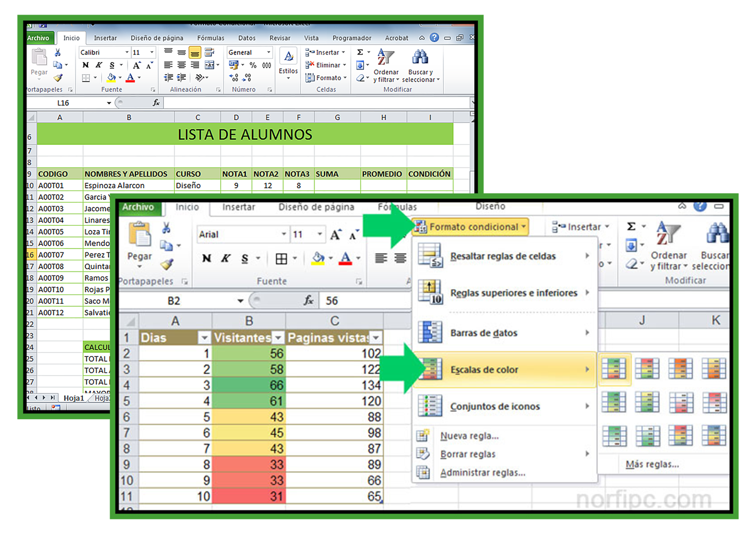Open the Arial font name dropdown
Image resolution: width=756 pixels, height=534 pixels.
pyautogui.click(x=283, y=234)
